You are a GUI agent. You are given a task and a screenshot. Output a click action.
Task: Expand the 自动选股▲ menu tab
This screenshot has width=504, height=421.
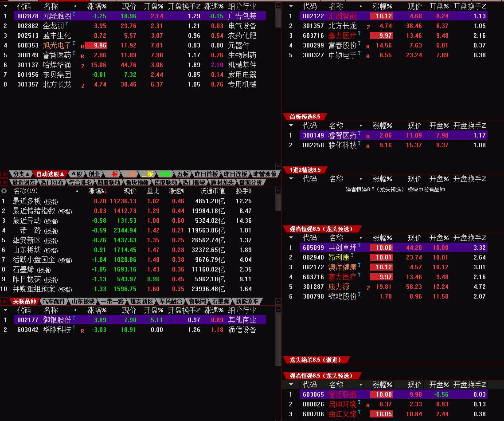click(x=50, y=174)
